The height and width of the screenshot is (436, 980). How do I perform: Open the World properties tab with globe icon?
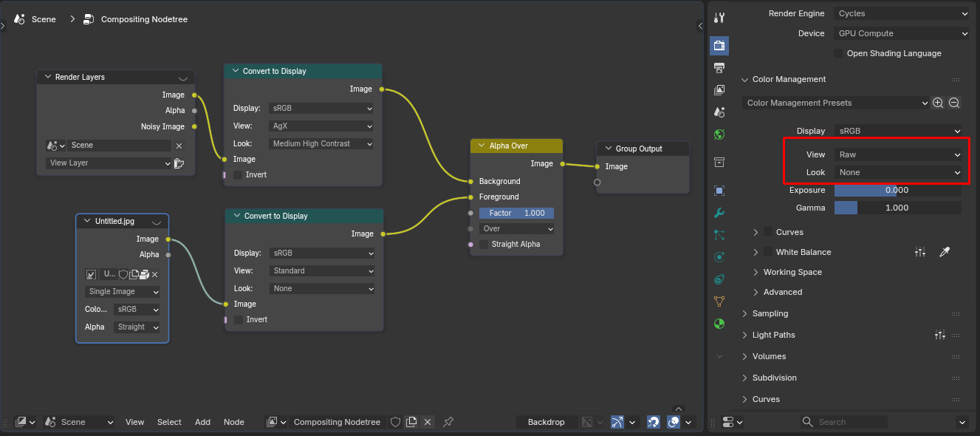pos(719,134)
